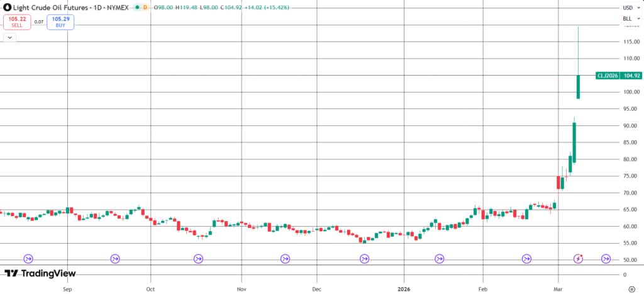Click the 110.00 price axis label
Viewport: 644px width, 294px height.
click(631, 59)
